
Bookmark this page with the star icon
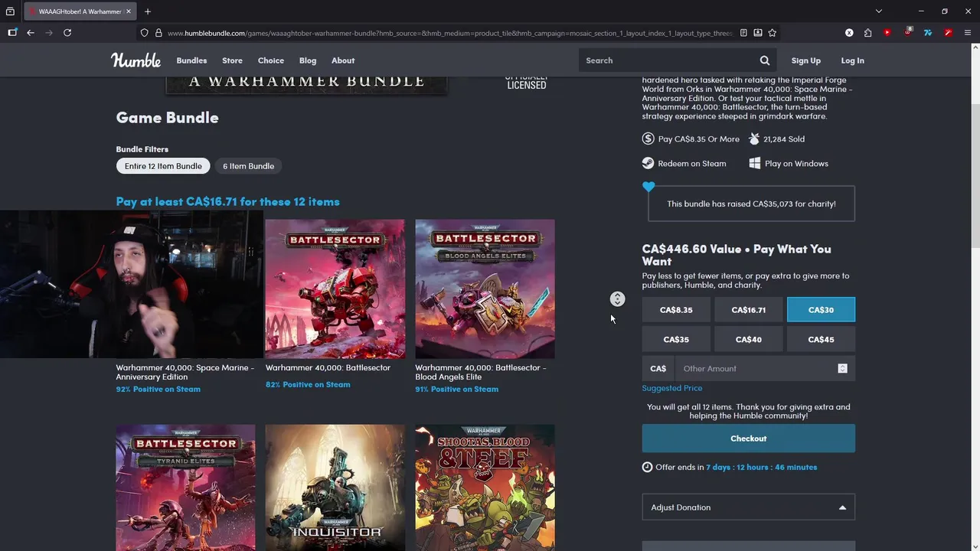tap(773, 33)
